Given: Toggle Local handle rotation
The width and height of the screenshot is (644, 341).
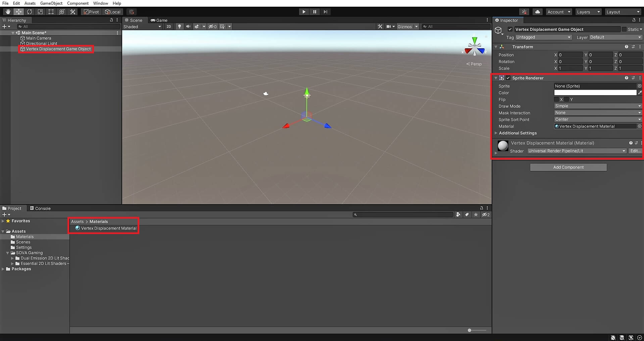Looking at the screenshot, I should coord(113,12).
